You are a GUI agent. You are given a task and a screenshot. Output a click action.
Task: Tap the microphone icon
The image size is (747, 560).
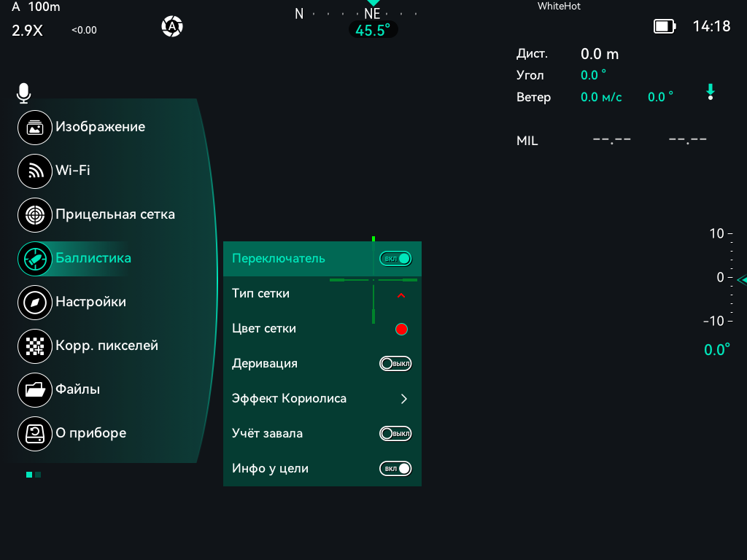tap(23, 93)
